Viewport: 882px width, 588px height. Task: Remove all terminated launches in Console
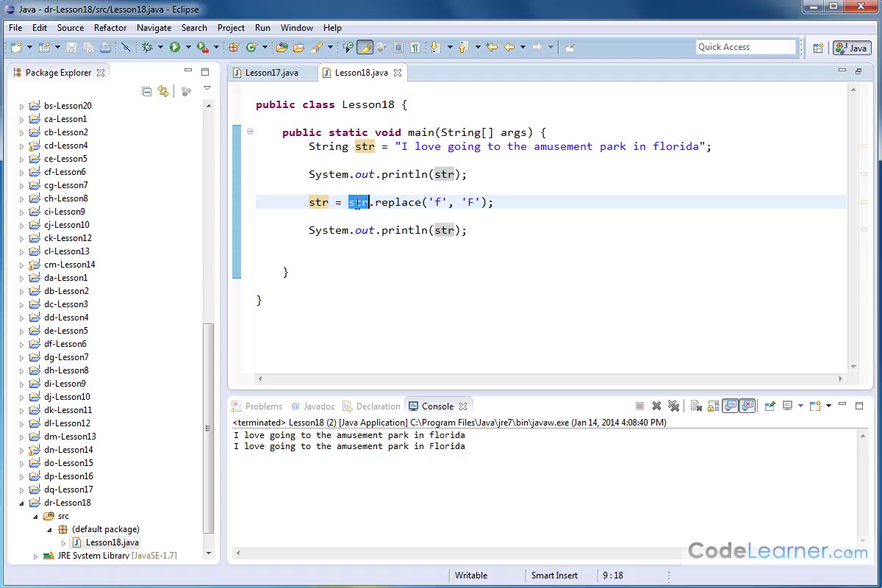click(x=673, y=406)
